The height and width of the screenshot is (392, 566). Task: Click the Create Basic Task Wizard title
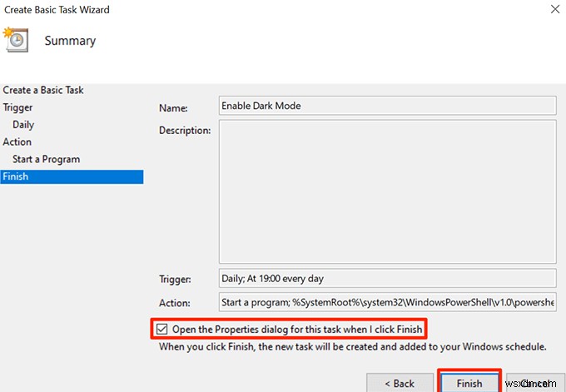(x=57, y=10)
